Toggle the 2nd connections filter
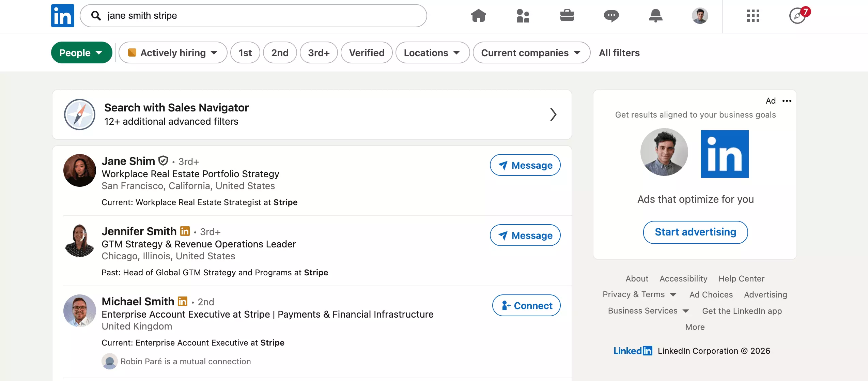The image size is (868, 381). [280, 53]
